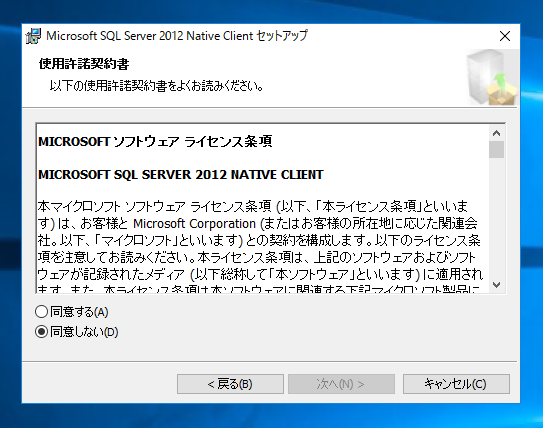Click the < 戻る(B) back button
The height and width of the screenshot is (428, 543).
(230, 384)
